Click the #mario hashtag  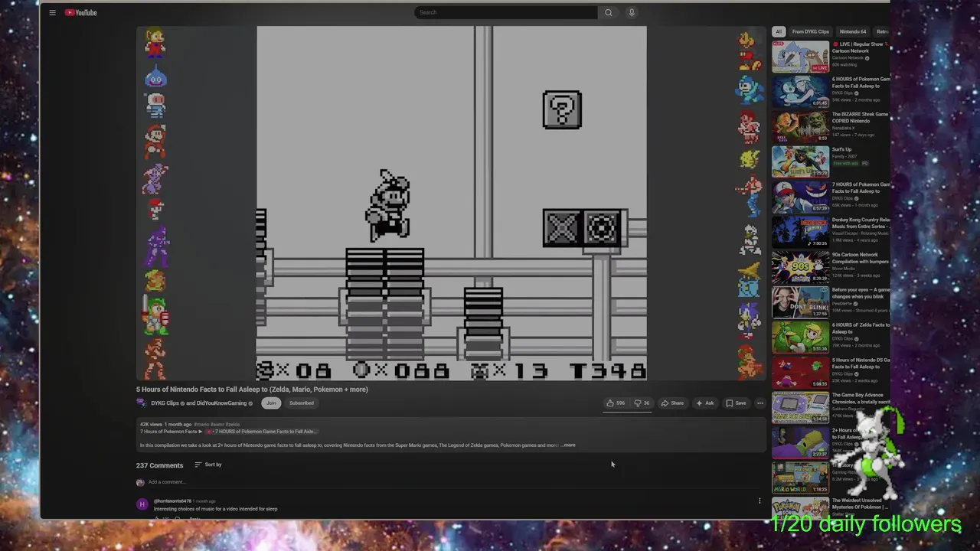[201, 424]
